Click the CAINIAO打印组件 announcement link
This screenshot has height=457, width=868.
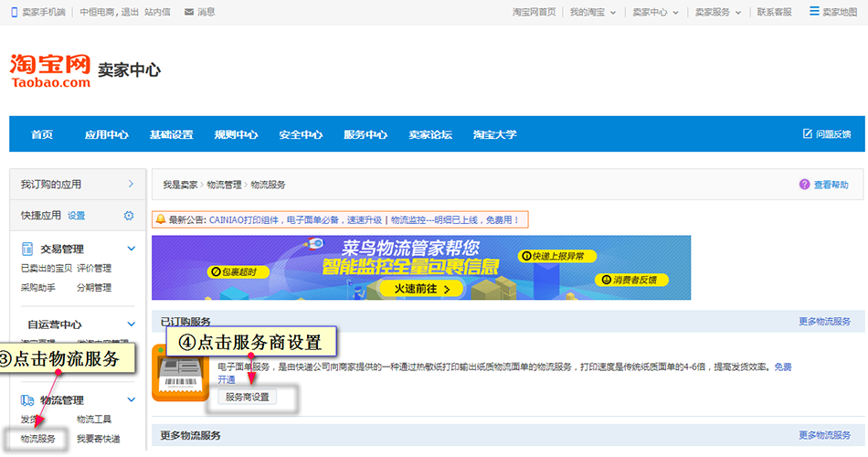296,220
